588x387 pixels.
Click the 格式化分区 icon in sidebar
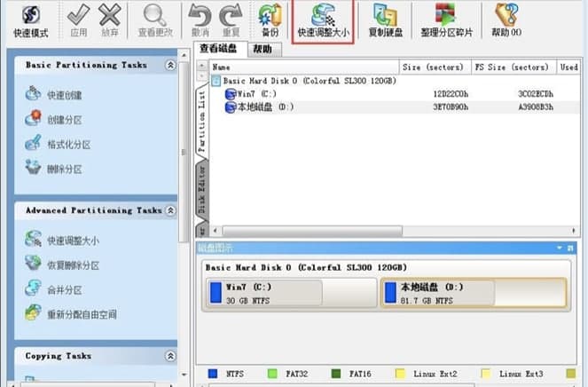tap(33, 143)
